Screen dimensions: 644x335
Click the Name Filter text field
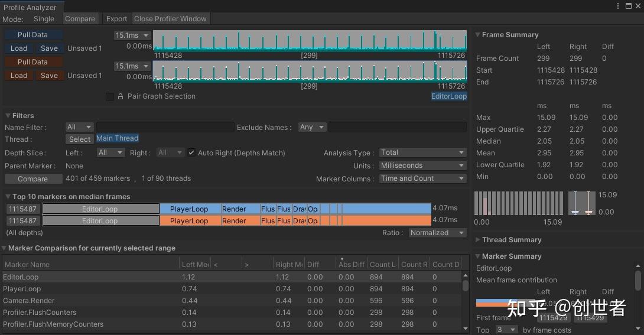click(x=165, y=127)
